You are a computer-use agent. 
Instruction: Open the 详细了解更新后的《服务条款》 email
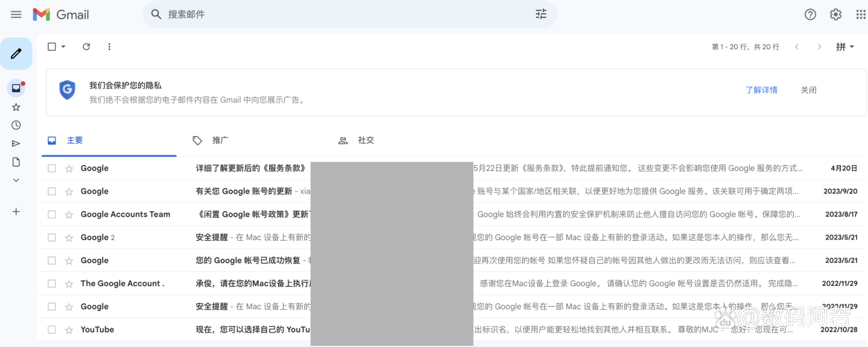(x=452, y=169)
